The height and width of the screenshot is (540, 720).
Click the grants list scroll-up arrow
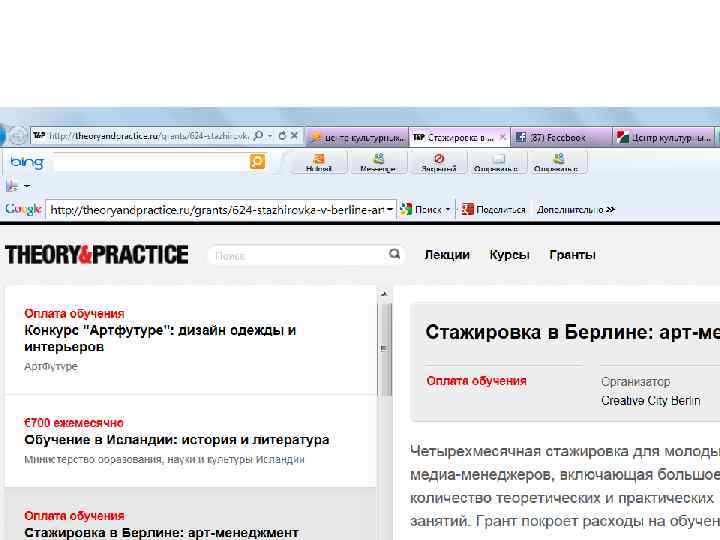coord(384,294)
